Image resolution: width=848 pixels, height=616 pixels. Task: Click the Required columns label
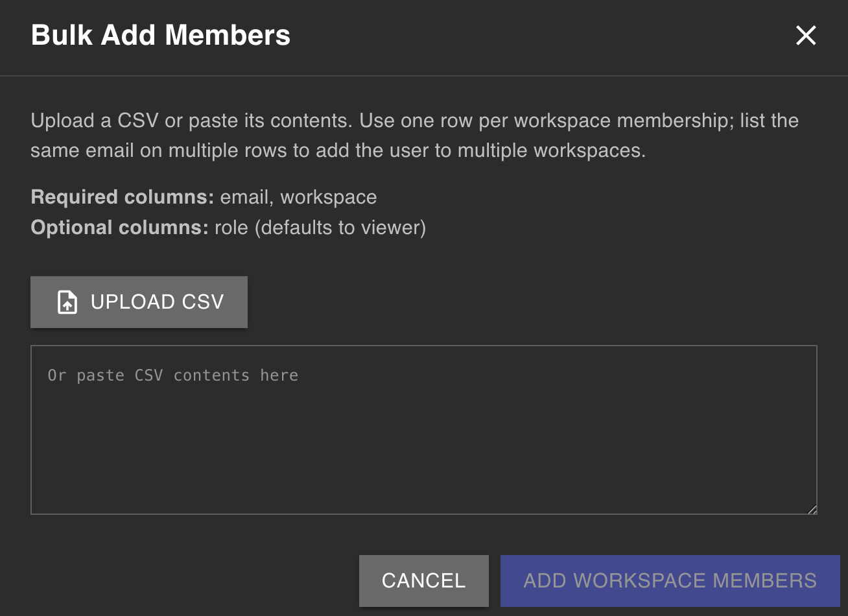click(123, 197)
